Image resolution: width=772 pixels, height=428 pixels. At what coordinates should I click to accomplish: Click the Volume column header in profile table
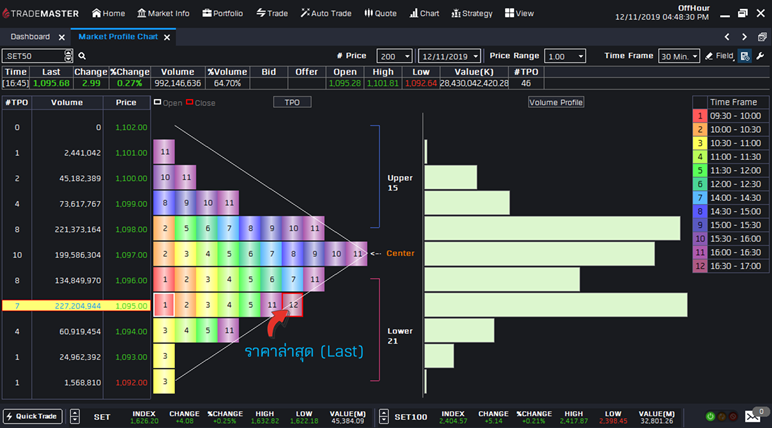point(67,102)
